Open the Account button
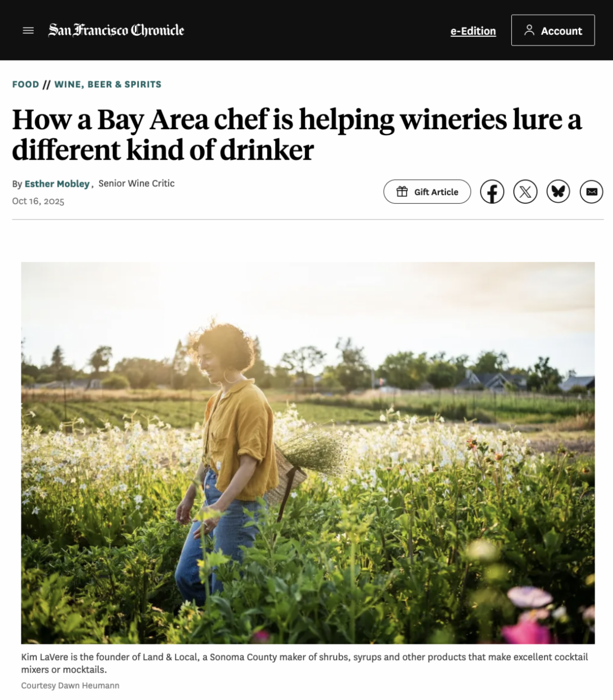613x700 pixels. 553,31
